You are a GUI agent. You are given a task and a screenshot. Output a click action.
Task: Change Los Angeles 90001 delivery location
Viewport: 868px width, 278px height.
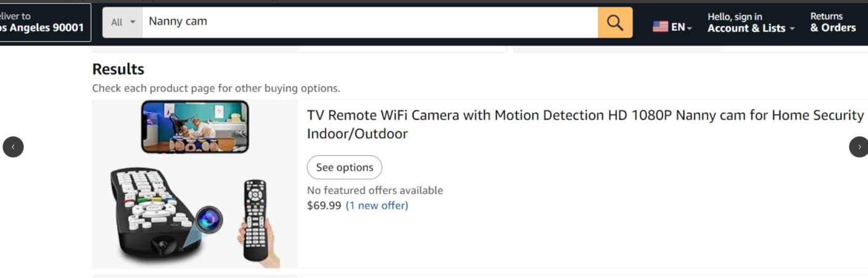pyautogui.click(x=42, y=22)
